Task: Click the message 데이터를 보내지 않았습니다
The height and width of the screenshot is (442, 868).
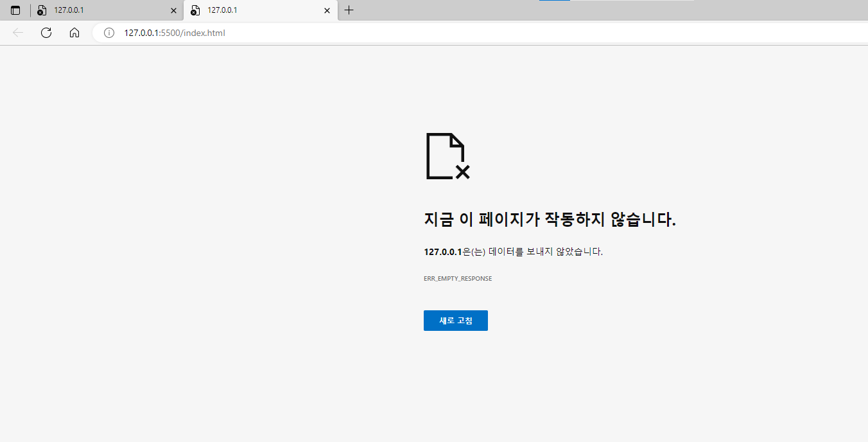Action: coord(546,252)
